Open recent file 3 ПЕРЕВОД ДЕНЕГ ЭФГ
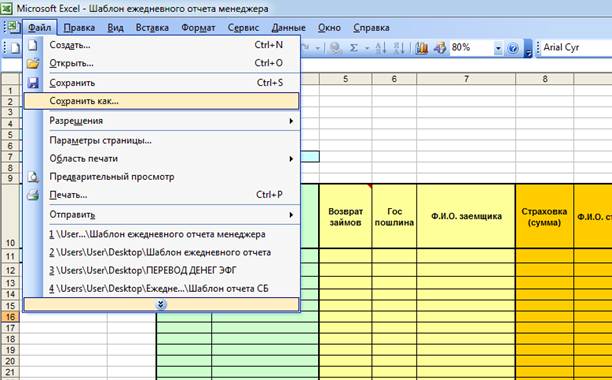 pyautogui.click(x=161, y=271)
